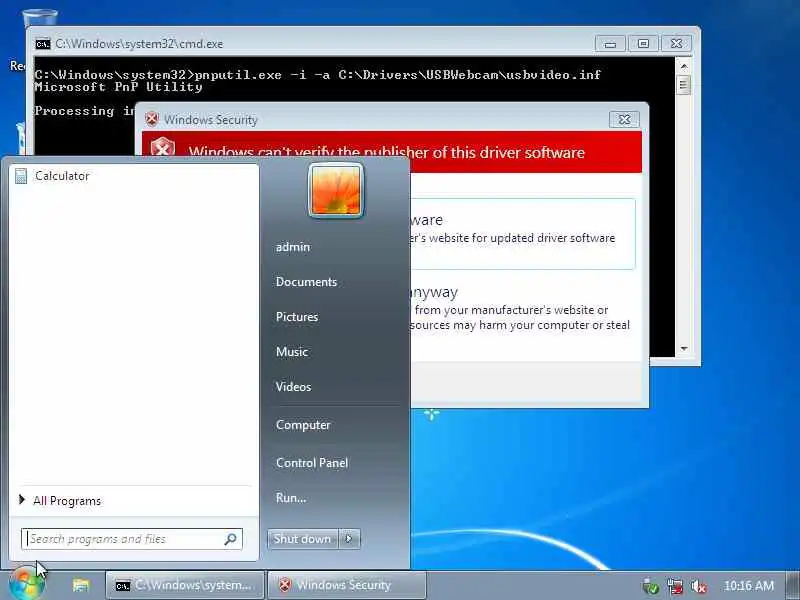Open Calculator from the Start menu

(133, 176)
